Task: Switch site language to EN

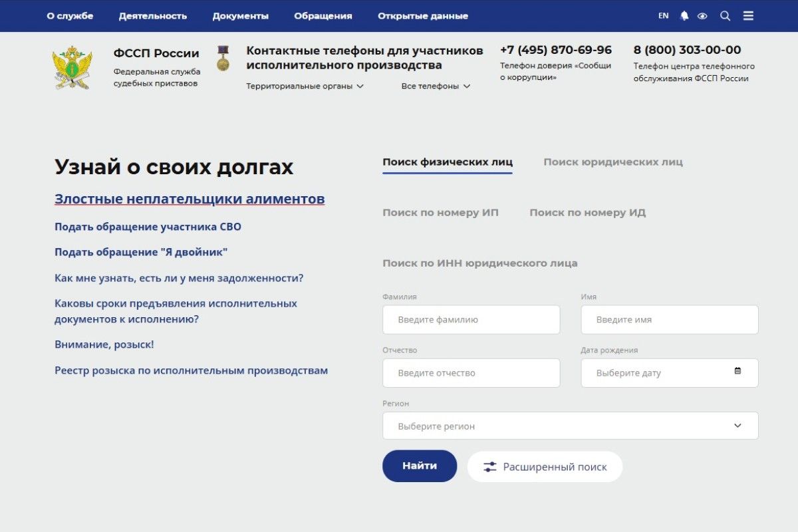Action: point(662,15)
